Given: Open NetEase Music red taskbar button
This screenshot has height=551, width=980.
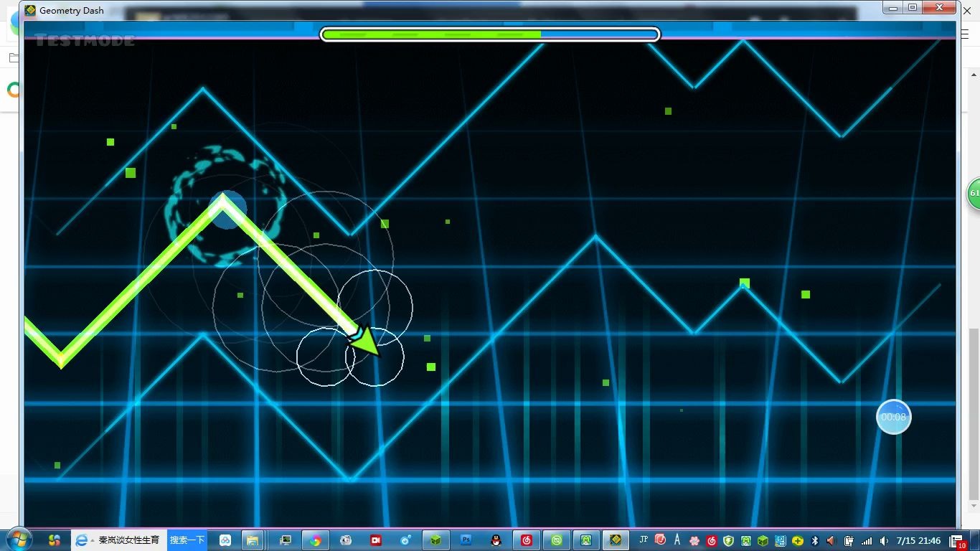Looking at the screenshot, I should (x=526, y=540).
